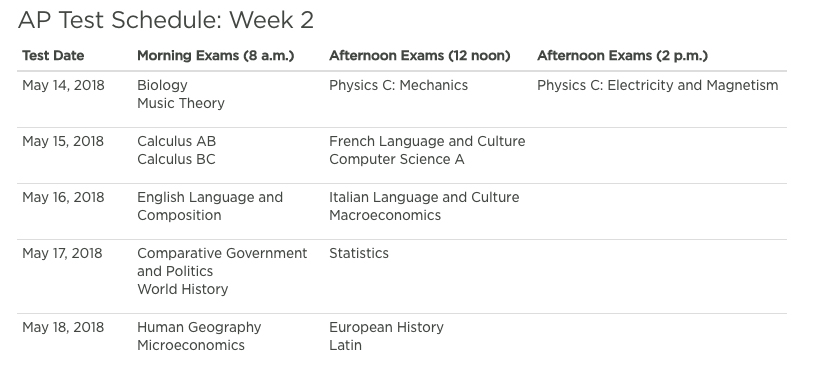Select Physics C: Mechanics

(x=398, y=86)
